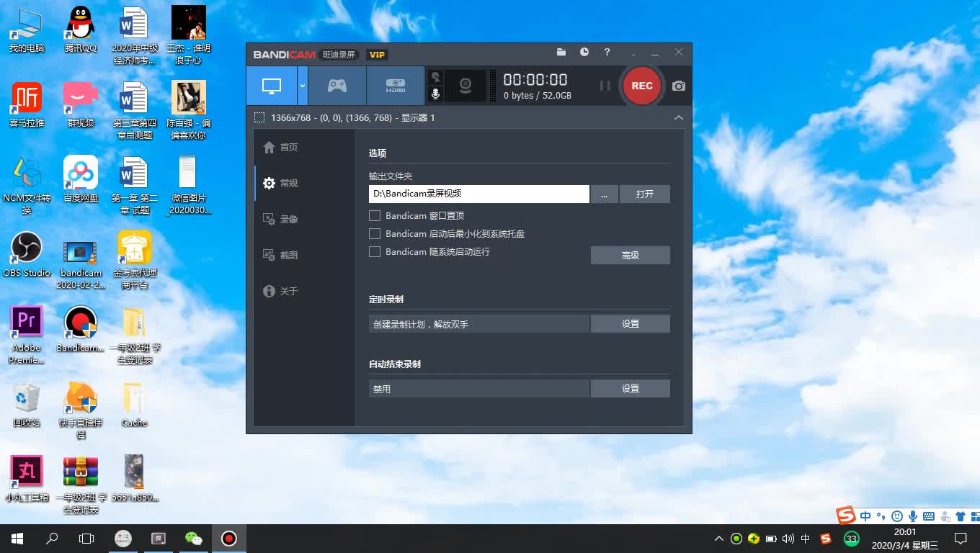Select the 王杰 - 谁明浪子心 music file

click(189, 35)
